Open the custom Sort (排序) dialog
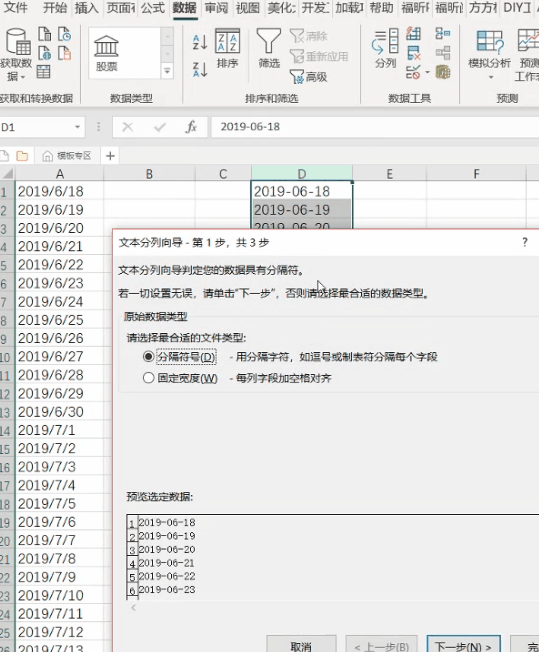 point(227,48)
